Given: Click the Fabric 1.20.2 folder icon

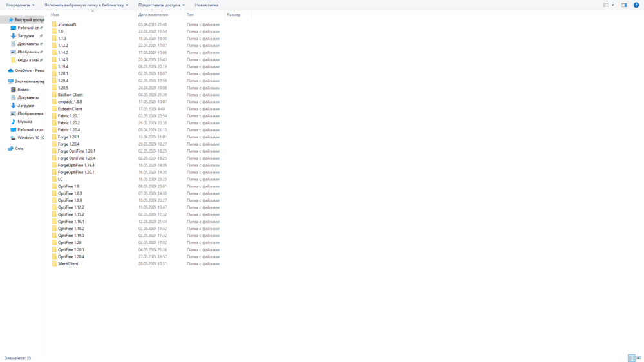Looking at the screenshot, I should click(54, 123).
